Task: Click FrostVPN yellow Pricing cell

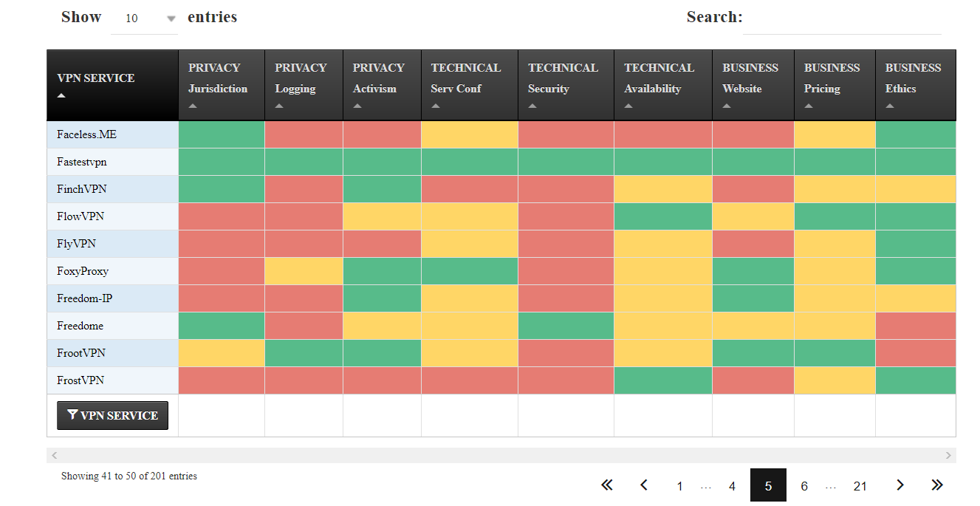Action: click(x=835, y=380)
